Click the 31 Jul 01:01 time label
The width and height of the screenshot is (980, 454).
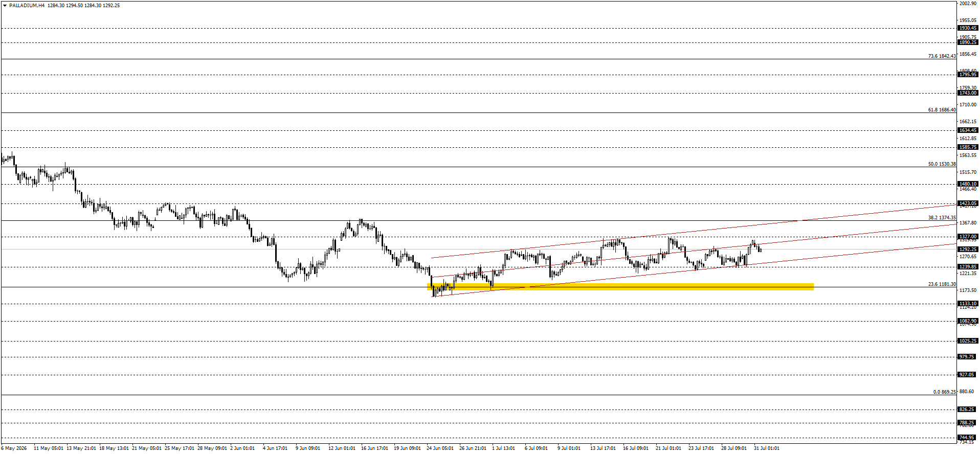point(767,448)
